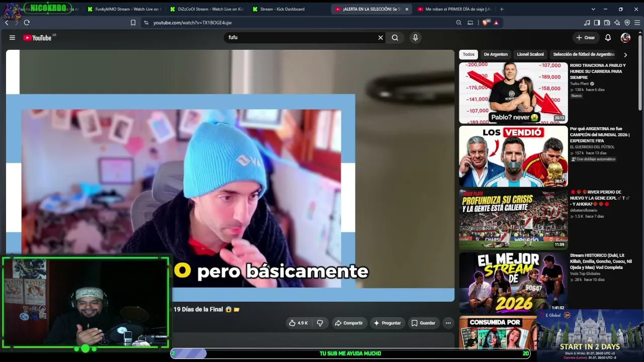Open the Brave Rewards triangle icon

(496, 23)
